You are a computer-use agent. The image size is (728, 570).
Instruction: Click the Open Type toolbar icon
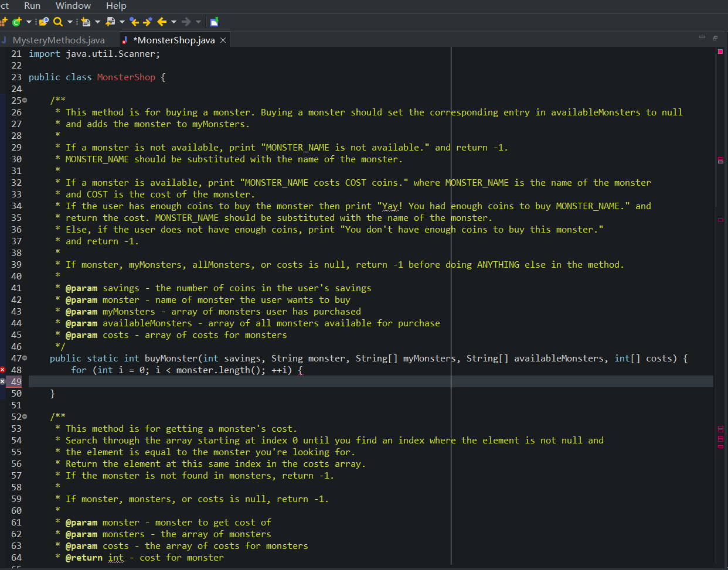(43, 22)
